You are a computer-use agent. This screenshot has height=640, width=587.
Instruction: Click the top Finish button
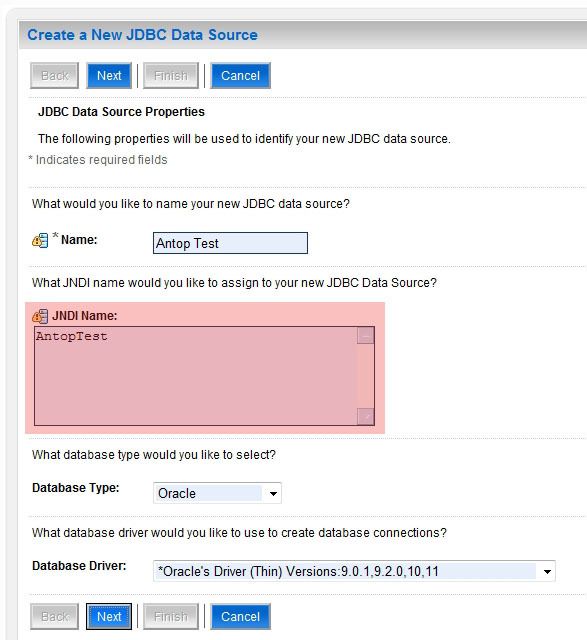click(171, 76)
